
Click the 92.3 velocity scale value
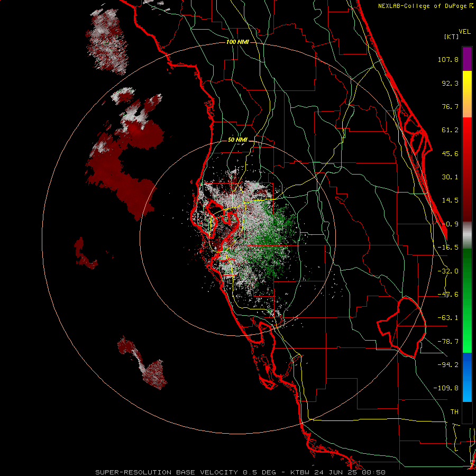click(x=450, y=83)
